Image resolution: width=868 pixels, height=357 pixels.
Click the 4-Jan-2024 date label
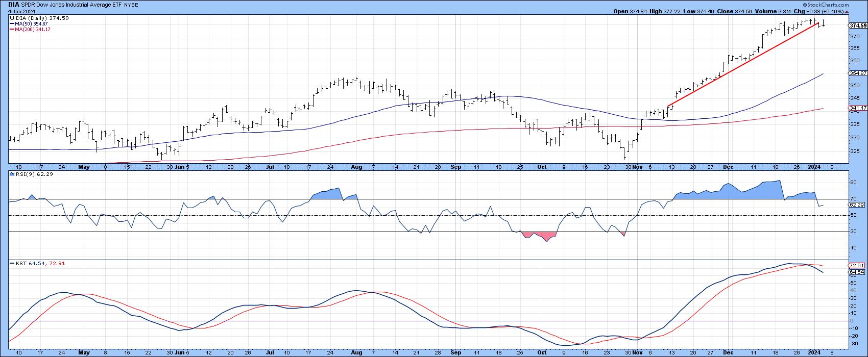point(21,11)
